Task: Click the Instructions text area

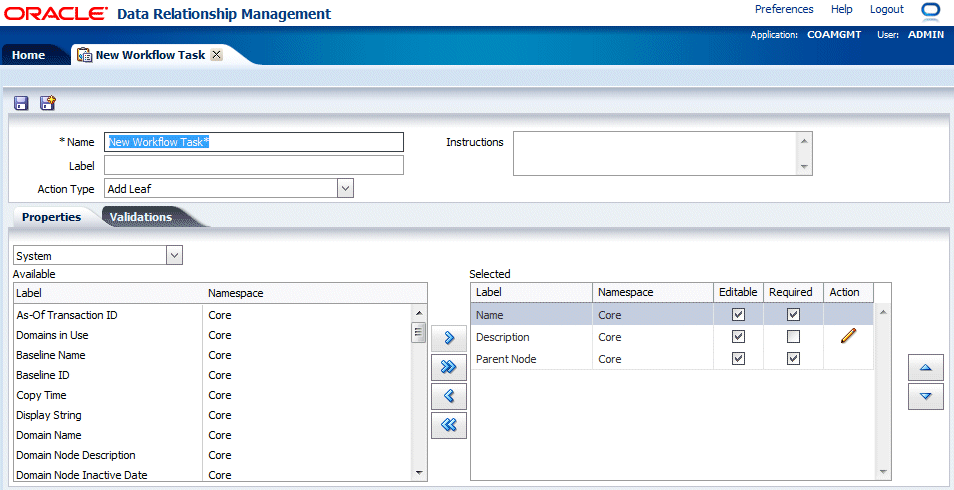Action: (655, 153)
